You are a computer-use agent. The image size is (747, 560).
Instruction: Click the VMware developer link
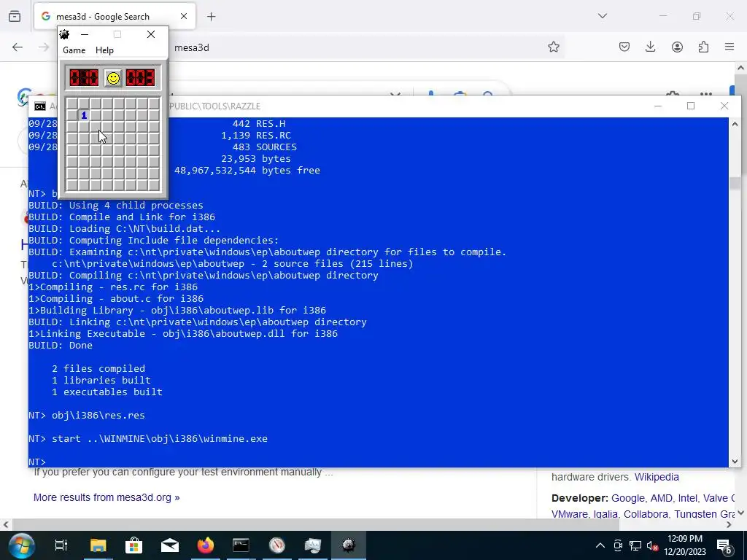569,514
